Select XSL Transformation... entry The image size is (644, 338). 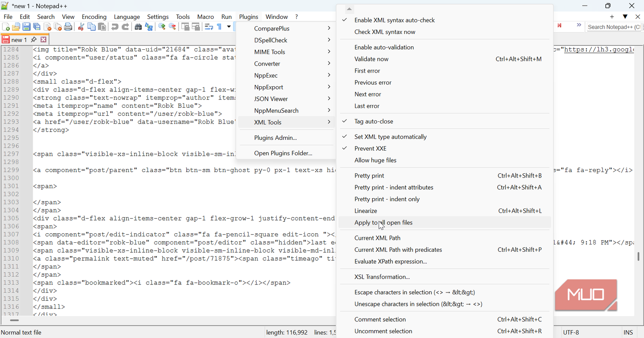tap(445, 277)
